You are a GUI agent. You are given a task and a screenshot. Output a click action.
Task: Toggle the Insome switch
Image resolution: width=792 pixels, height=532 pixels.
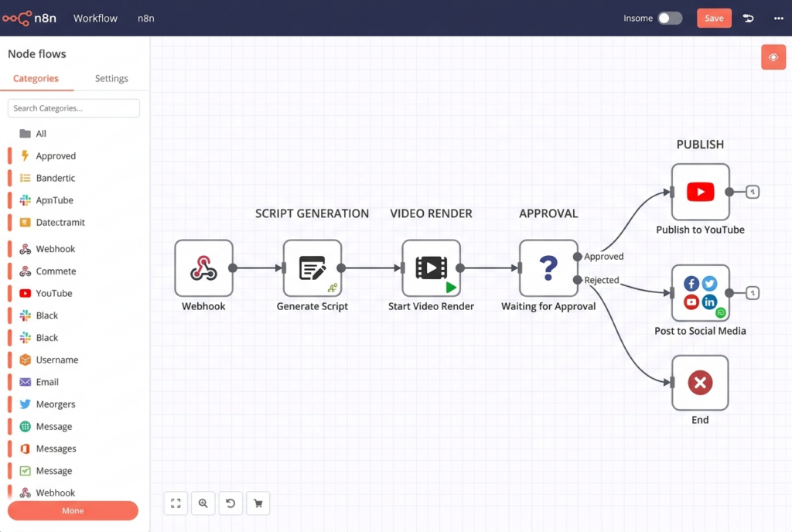click(670, 18)
